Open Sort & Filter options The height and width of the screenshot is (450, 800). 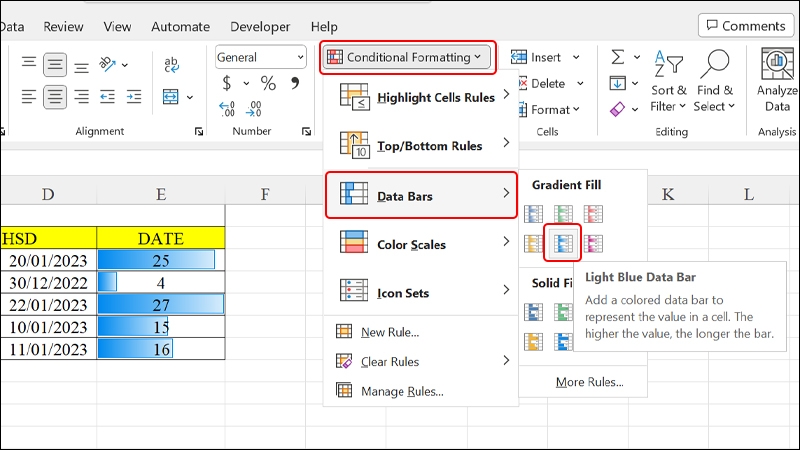pyautogui.click(x=668, y=81)
